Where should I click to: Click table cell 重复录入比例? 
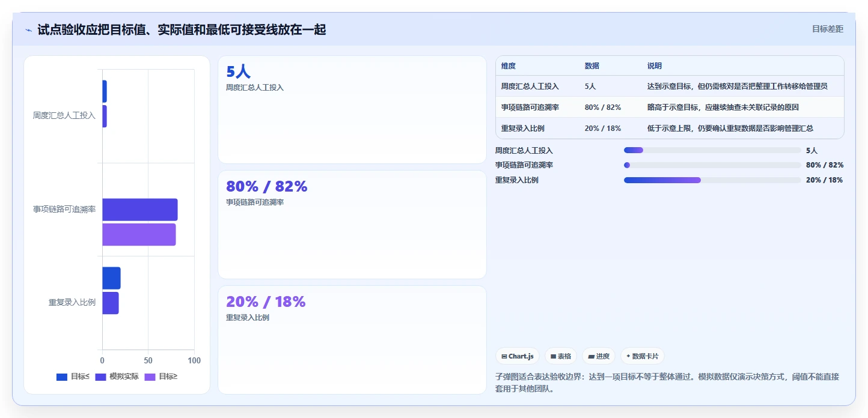(522, 129)
